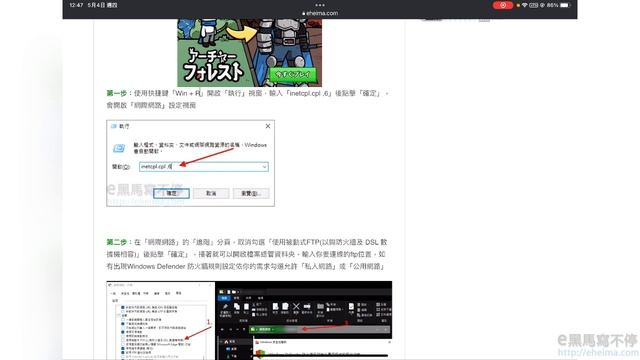The height and width of the screenshot is (360, 640).
Task: Close the Run dialog with its X
Action: pyautogui.click(x=268, y=126)
